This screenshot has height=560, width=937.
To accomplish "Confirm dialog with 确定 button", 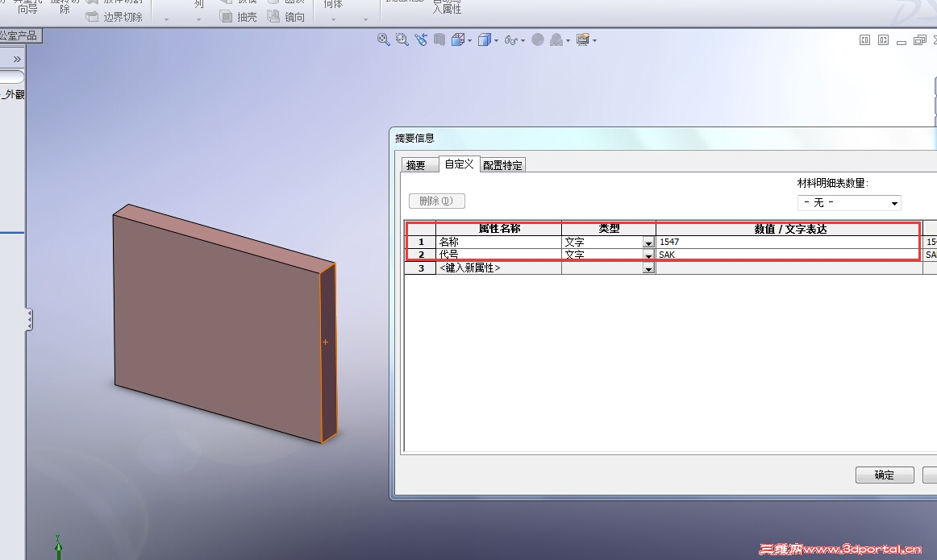I will [885, 475].
